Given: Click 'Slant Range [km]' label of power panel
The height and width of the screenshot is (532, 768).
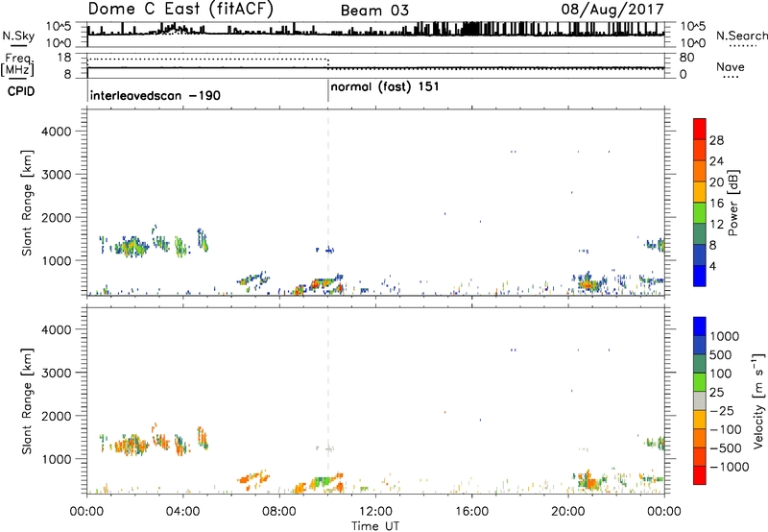Looking at the screenshot, I should coord(27,203).
